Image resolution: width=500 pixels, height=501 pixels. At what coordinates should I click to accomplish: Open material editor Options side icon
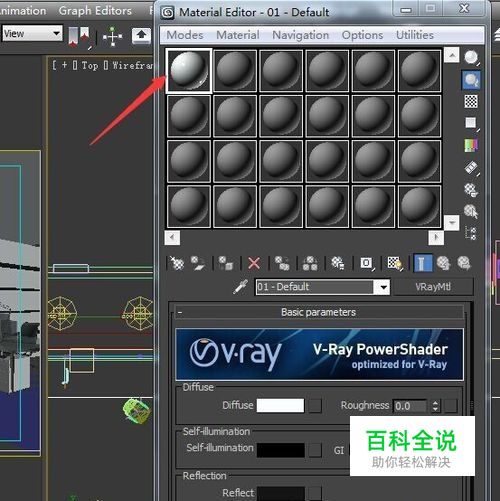coord(471,190)
